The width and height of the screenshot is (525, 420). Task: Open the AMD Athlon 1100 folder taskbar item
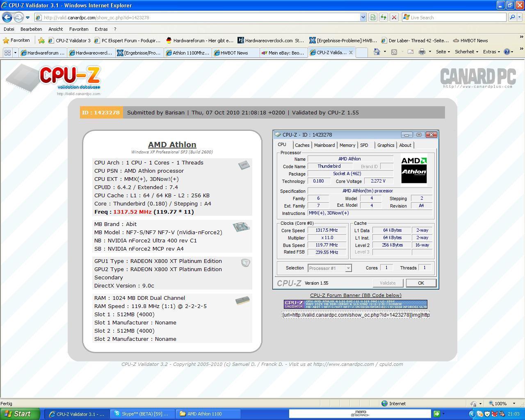tap(208, 414)
